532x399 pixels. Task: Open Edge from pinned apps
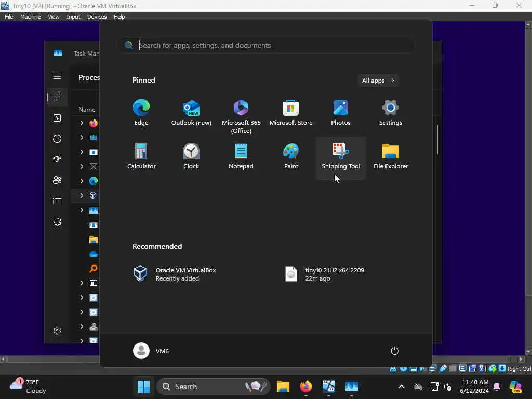tap(141, 113)
